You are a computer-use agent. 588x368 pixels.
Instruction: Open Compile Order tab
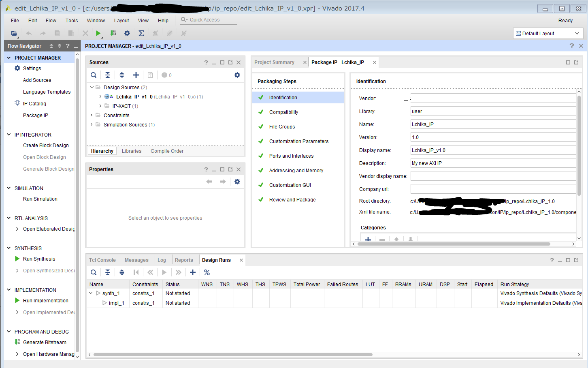167,151
